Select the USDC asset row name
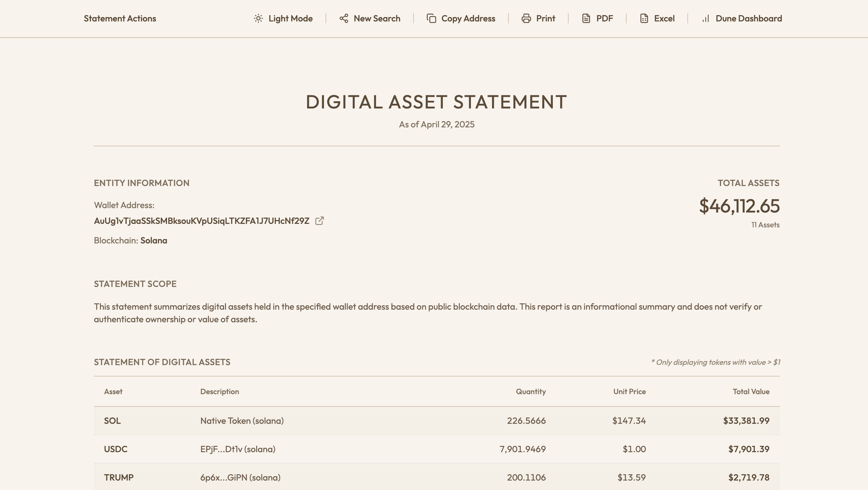 116,449
